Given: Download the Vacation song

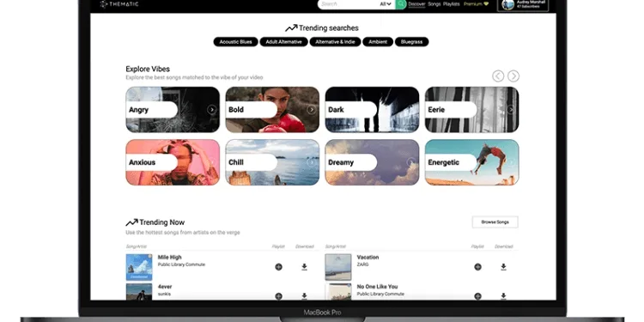Looking at the screenshot, I should 503,267.
